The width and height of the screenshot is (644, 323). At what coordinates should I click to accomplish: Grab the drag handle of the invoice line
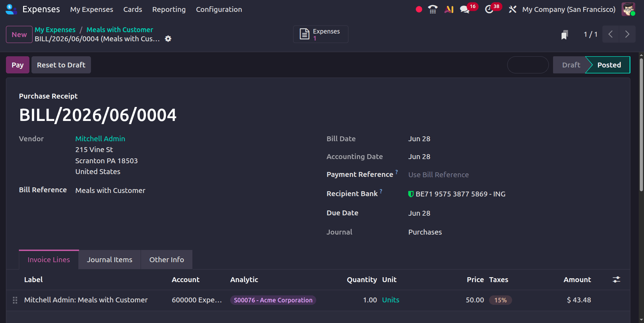(x=15, y=300)
